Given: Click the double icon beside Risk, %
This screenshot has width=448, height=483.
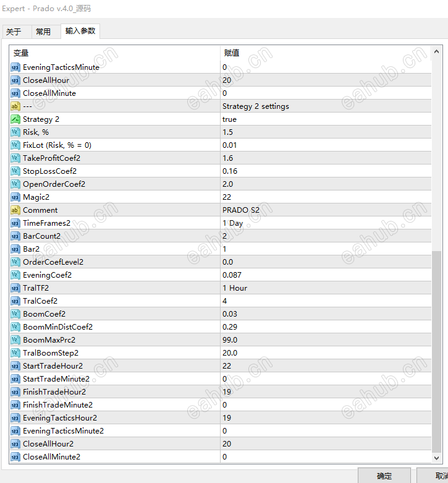Looking at the screenshot, I should pyautogui.click(x=15, y=132).
